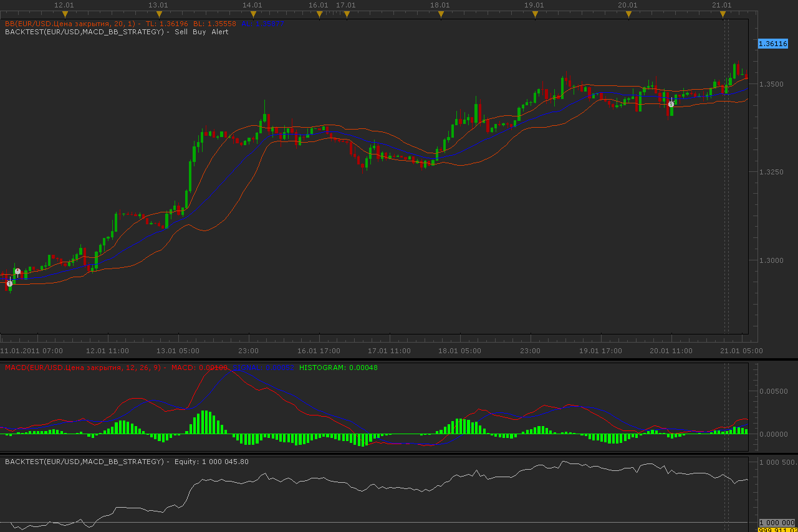Click the TL: 1.36196 value
The image size is (798, 532).
(x=167, y=24)
